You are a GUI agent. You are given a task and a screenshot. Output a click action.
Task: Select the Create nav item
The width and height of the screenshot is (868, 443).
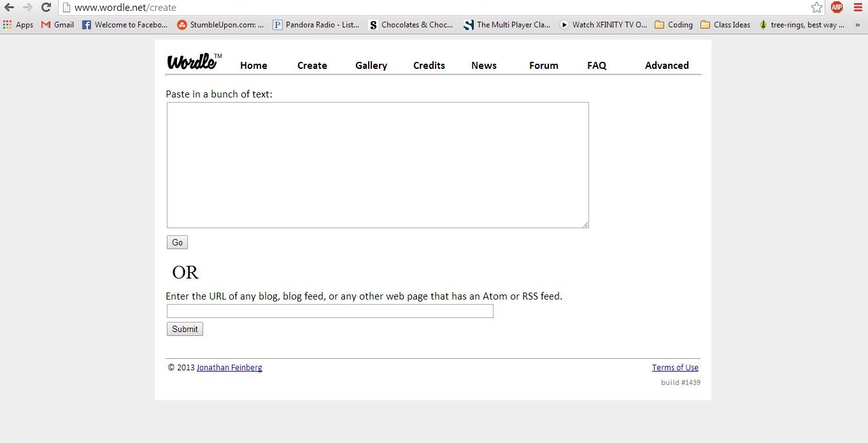(312, 66)
